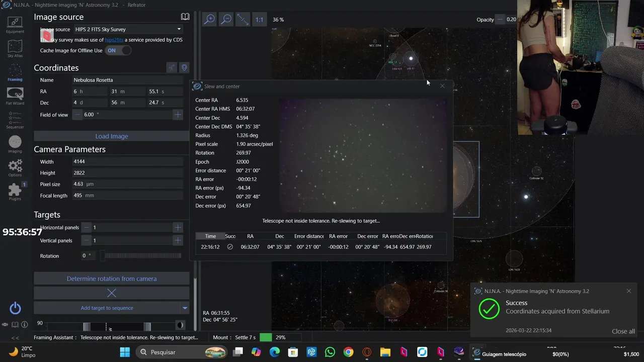644x362 pixels.
Task: Decrease Horizontal panels count
Action: [x=87, y=227]
